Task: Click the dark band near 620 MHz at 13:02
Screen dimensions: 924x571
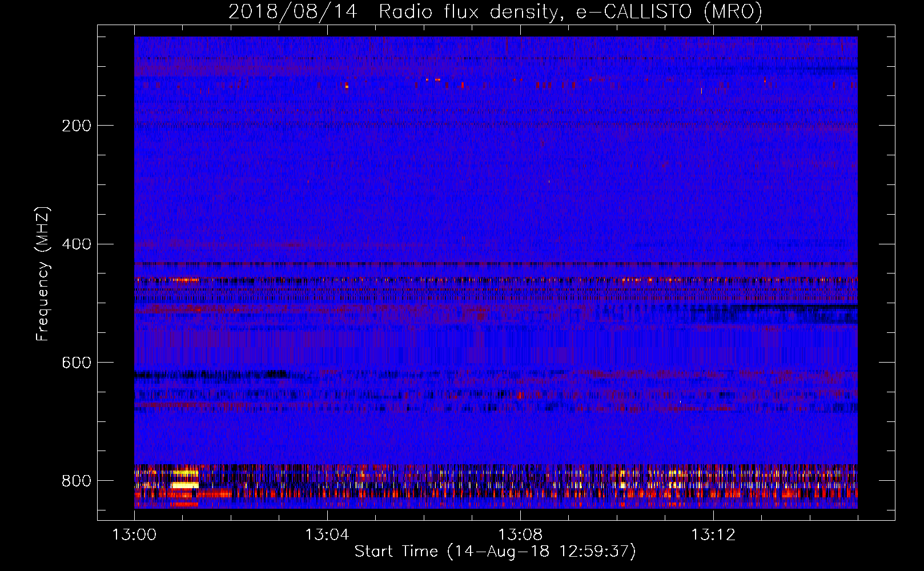Action: (211, 375)
